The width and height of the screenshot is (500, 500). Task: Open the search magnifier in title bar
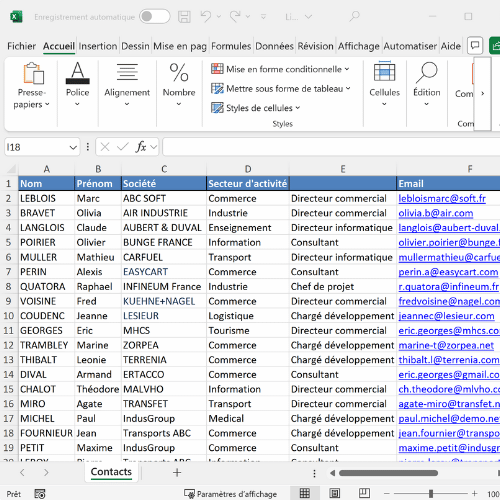pyautogui.click(x=355, y=16)
